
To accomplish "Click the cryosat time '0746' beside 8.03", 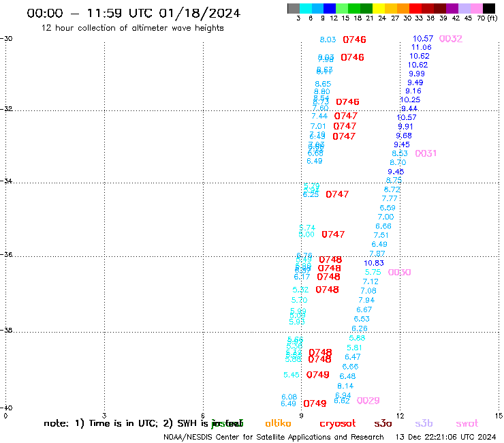I will (355, 40).
